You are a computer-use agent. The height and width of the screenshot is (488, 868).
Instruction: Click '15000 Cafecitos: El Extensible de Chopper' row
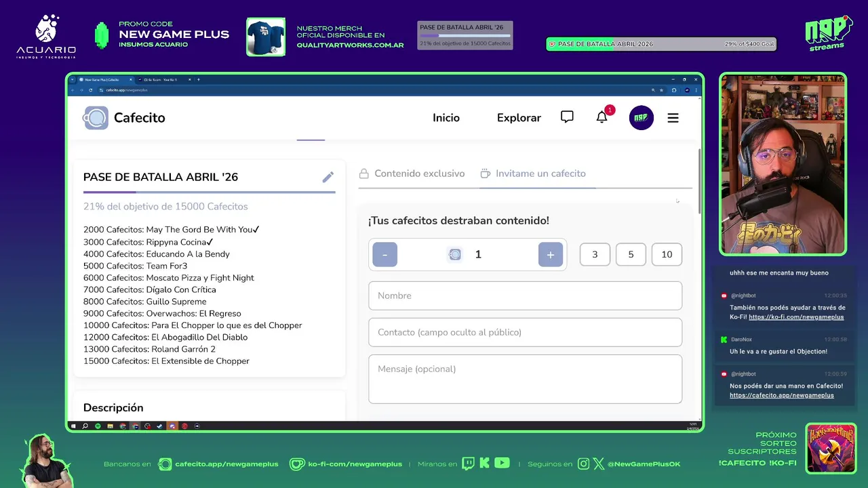pyautogui.click(x=166, y=361)
